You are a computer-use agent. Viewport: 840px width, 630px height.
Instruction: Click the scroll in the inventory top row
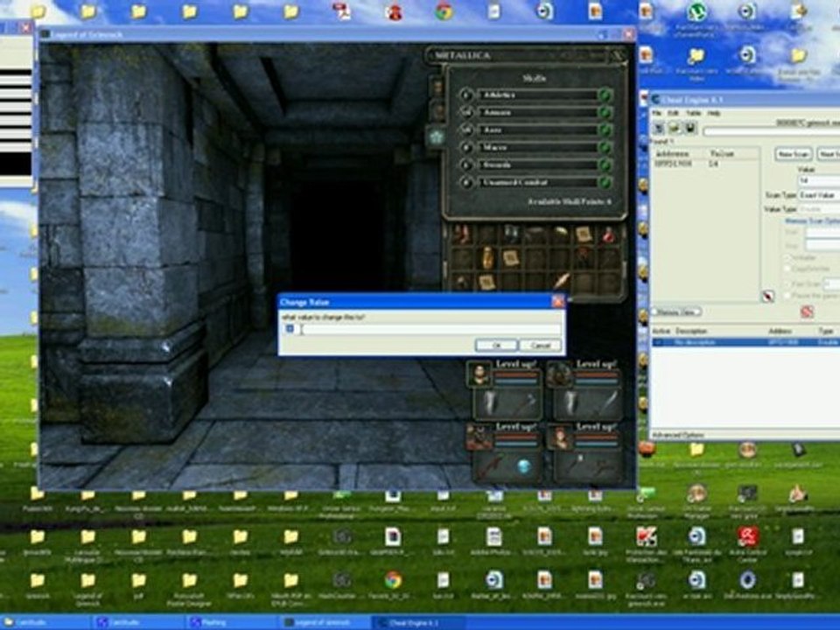(x=584, y=234)
